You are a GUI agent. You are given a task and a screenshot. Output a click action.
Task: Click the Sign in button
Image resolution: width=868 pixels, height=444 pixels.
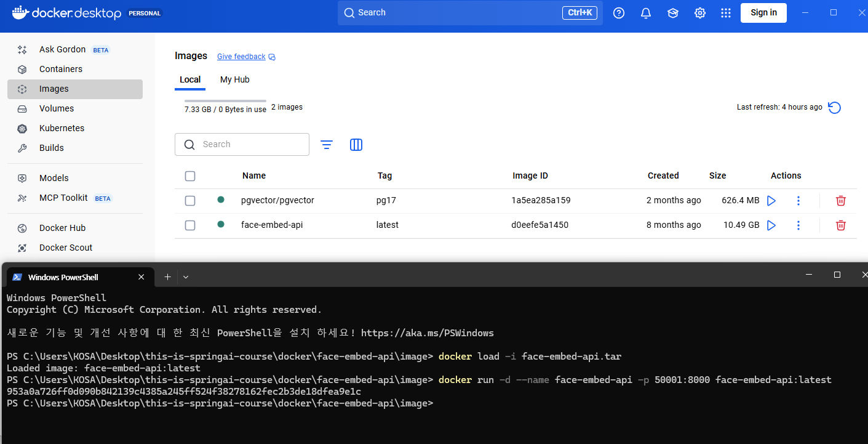[763, 13]
